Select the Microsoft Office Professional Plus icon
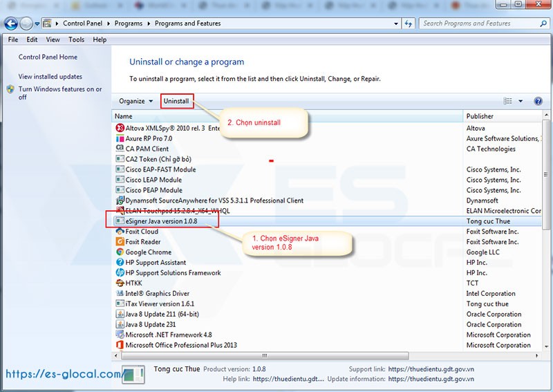553x392 pixels. point(120,345)
